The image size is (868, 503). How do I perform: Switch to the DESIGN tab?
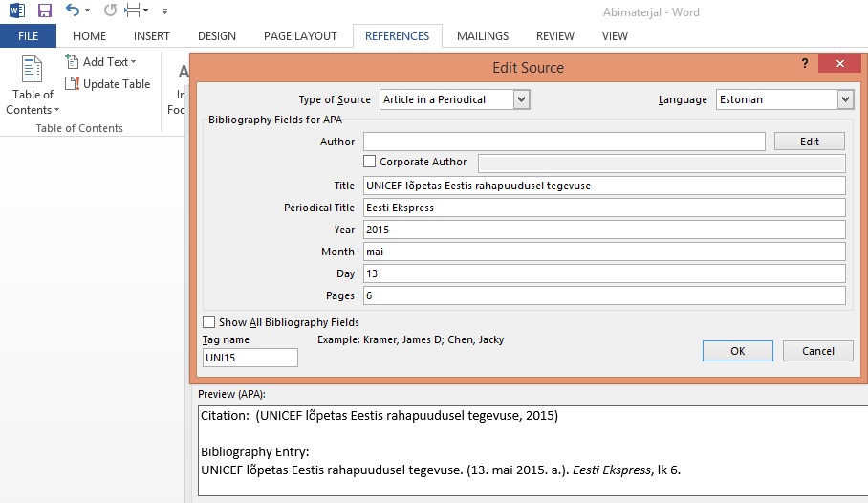217,36
